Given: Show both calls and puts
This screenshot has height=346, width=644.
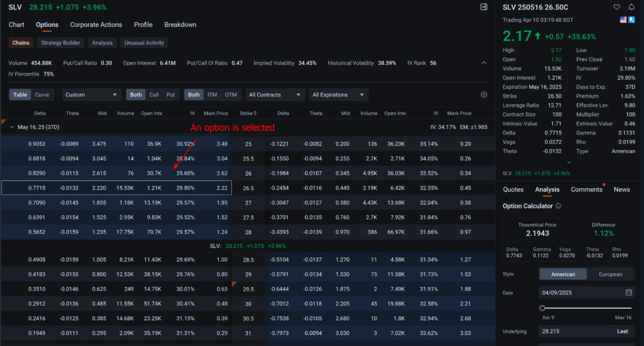Looking at the screenshot, I should [136, 95].
